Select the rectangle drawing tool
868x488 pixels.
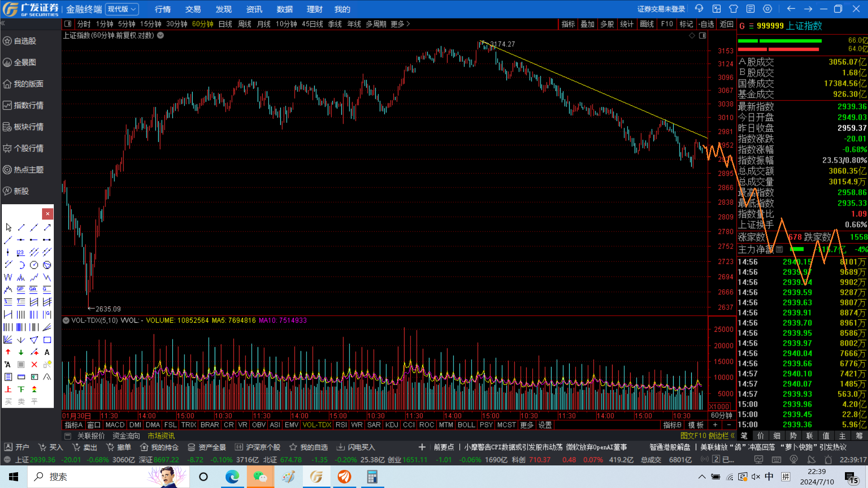click(x=47, y=340)
